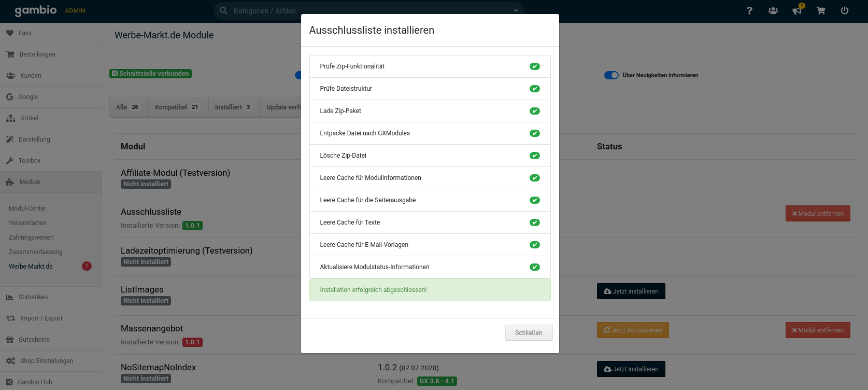Screen dimensions: 868x390
Task: Click checkmark for Lösche Zip-Datei step
Action: pos(535,156)
